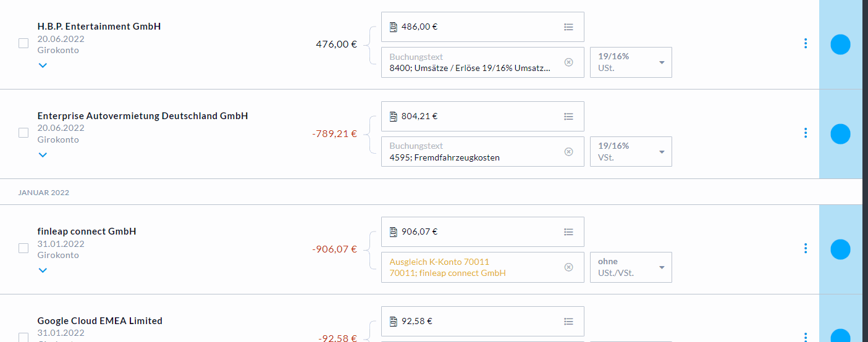868x342 pixels.
Task: Check the finleap connect GmbH row checkbox
Action: click(23, 248)
